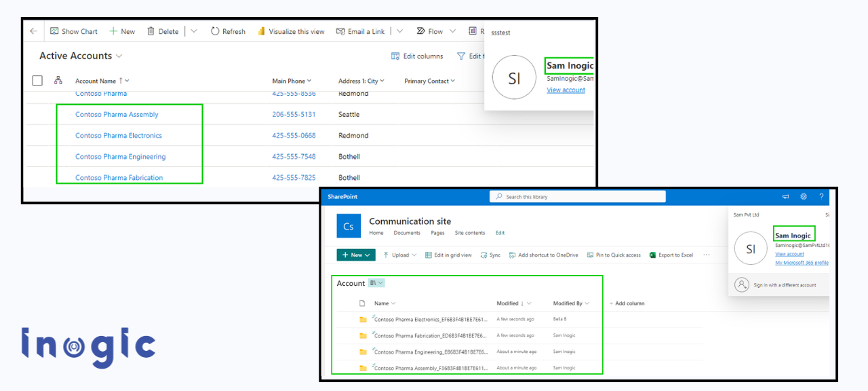Sort by the Name column in SharePoint

pyautogui.click(x=384, y=303)
